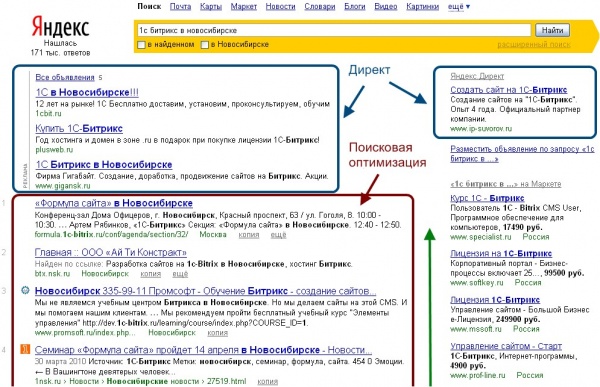This screenshot has height=387, width=600.
Task: Expand 'ещё' under the Ай Ти Констракт result
Action: coord(180,274)
